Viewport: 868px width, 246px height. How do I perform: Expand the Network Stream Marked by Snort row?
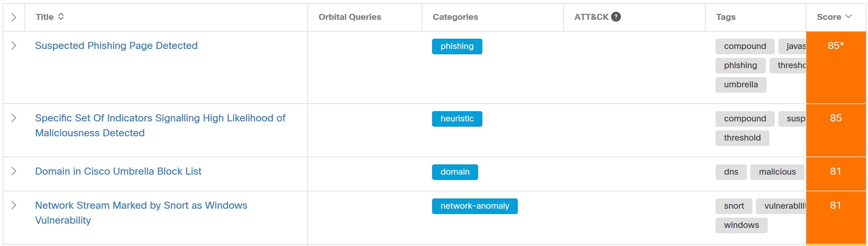[x=13, y=205]
